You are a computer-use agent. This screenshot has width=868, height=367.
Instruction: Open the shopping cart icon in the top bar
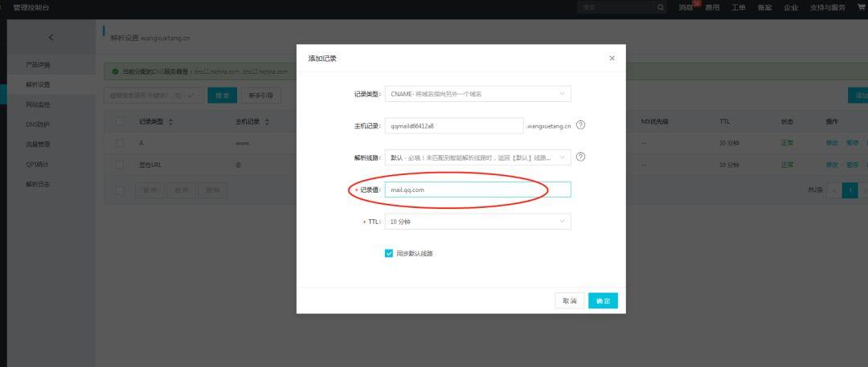click(860, 8)
